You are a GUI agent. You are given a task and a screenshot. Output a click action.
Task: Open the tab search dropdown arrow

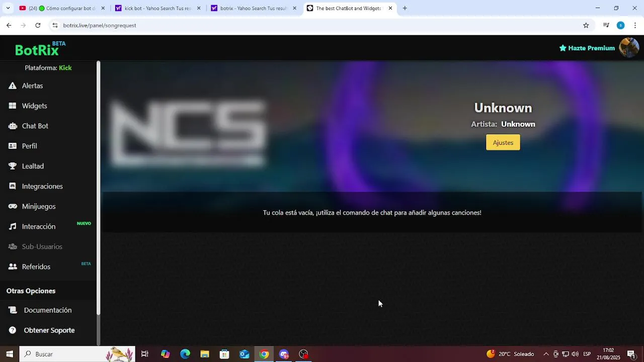click(8, 8)
